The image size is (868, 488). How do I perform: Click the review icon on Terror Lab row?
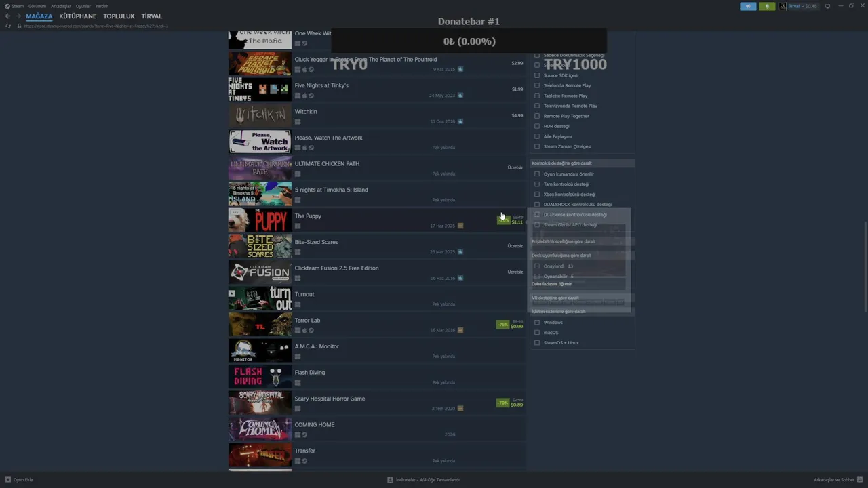point(460,330)
